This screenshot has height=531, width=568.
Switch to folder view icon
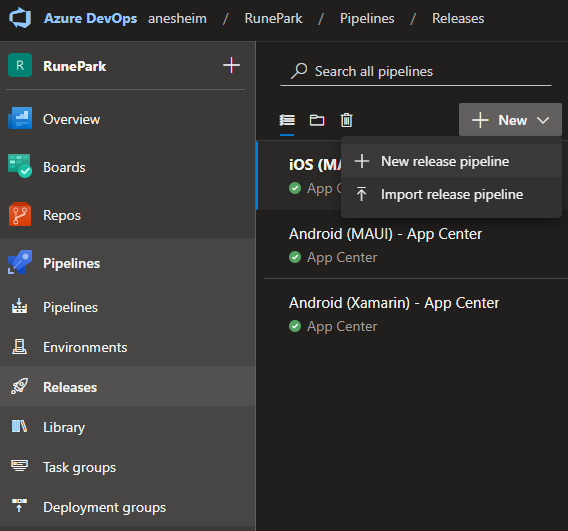(317, 120)
